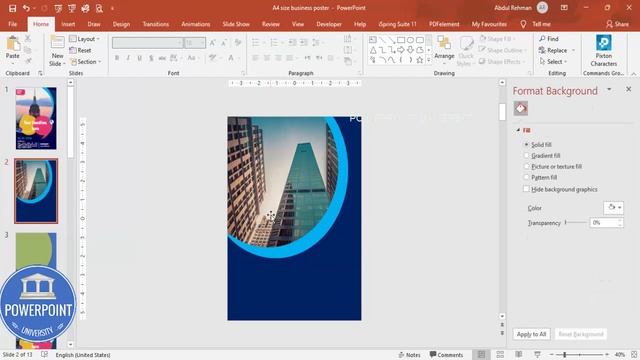
Task: Fit slide to current window
Action: (634, 354)
